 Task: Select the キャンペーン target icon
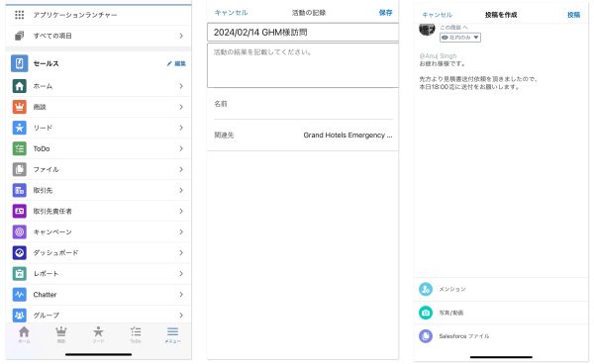[20, 231]
